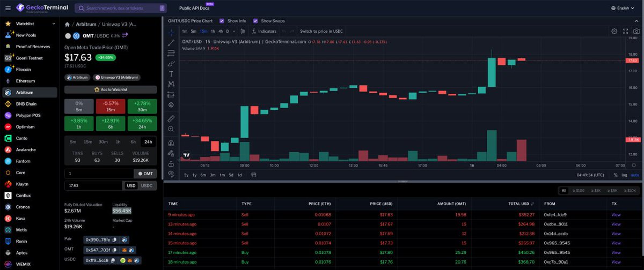Select the Fibonacci retracement tool

point(171,53)
